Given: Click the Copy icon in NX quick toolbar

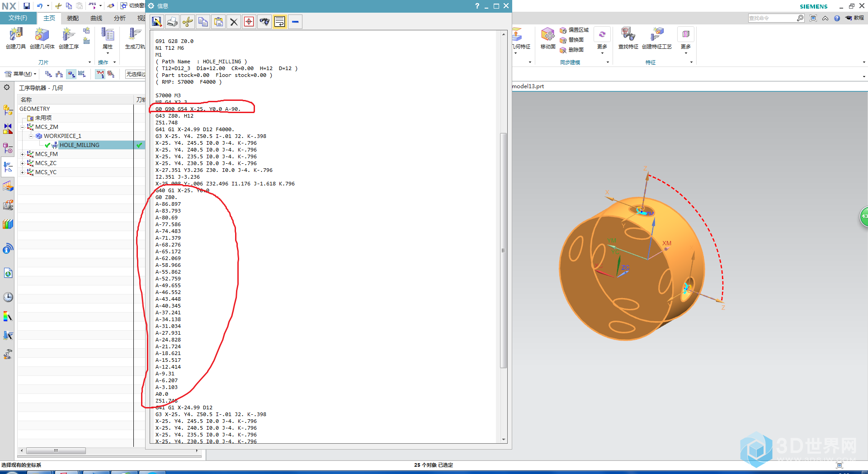Looking at the screenshot, I should pyautogui.click(x=69, y=6).
